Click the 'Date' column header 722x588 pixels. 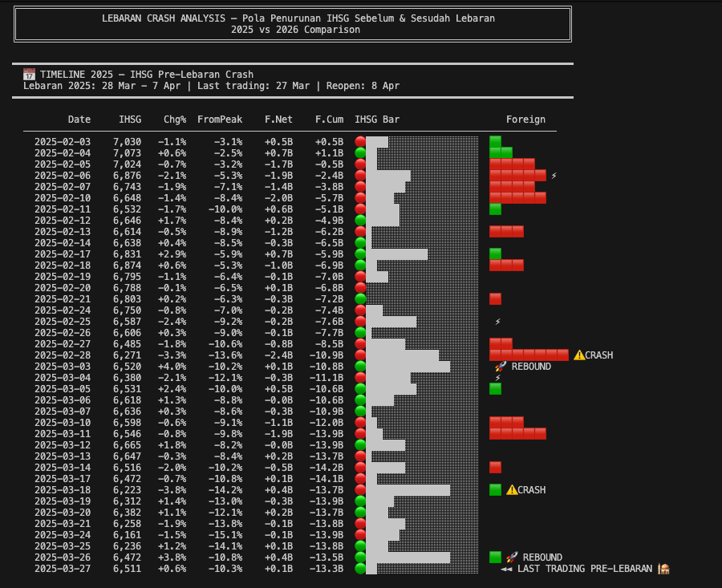pyautogui.click(x=79, y=120)
